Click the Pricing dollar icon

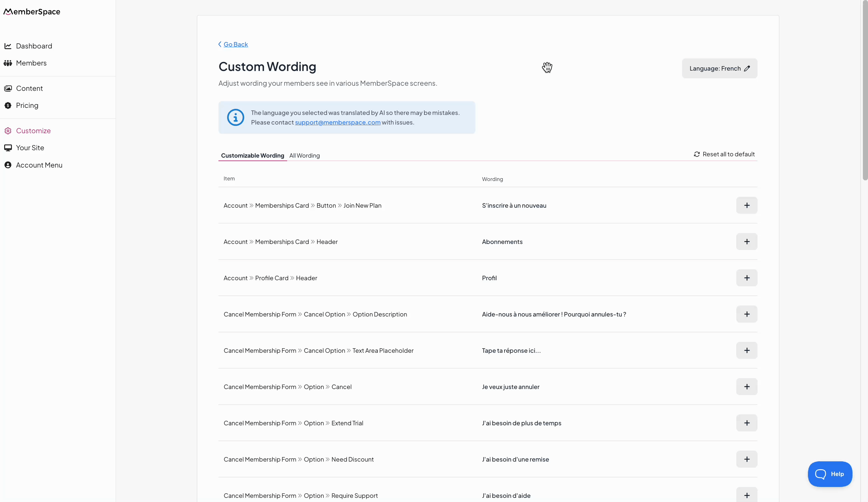click(x=8, y=105)
